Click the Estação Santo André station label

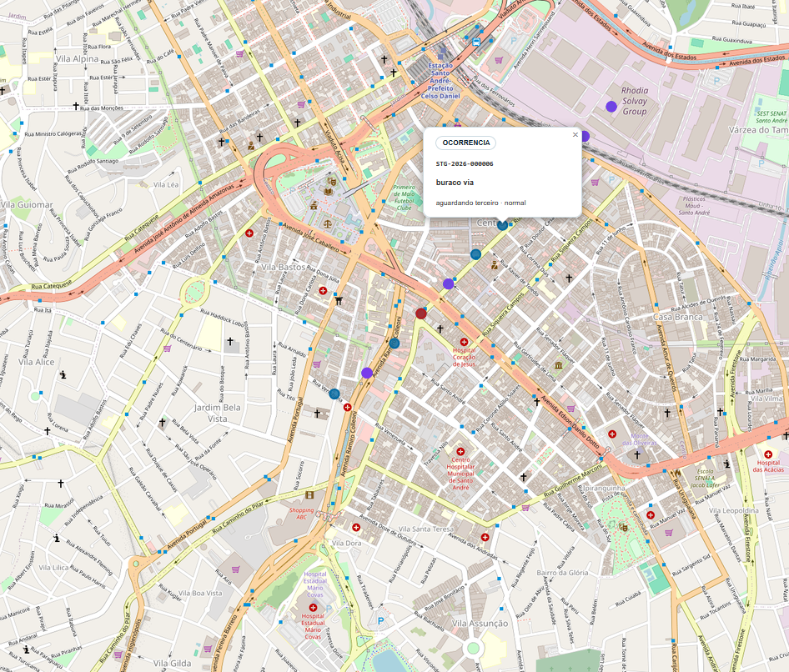[x=441, y=81]
